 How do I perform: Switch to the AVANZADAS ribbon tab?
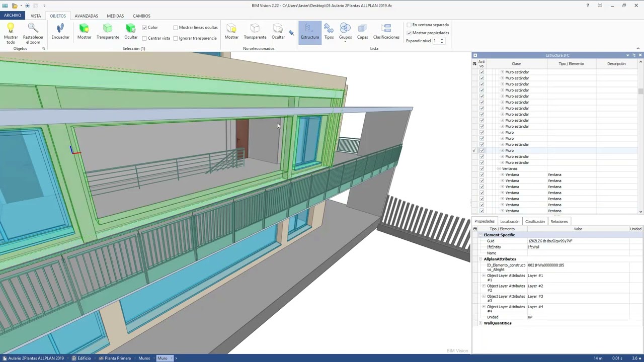86,16
